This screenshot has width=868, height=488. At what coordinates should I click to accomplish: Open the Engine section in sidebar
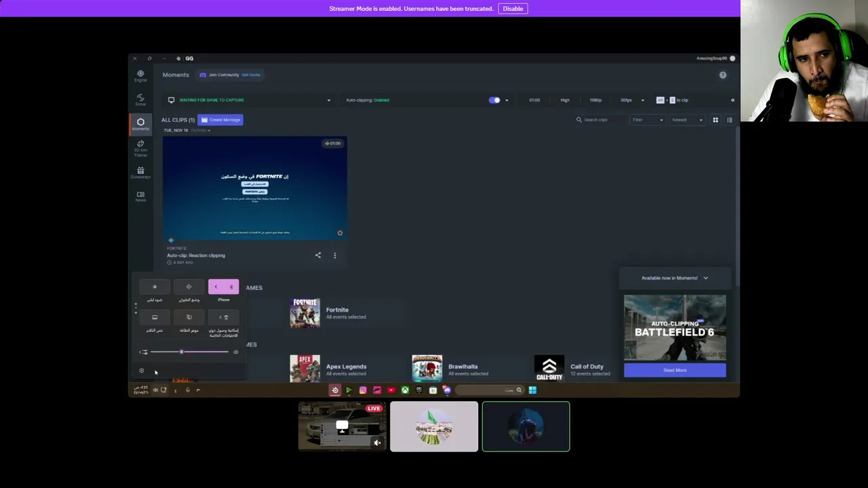140,75
